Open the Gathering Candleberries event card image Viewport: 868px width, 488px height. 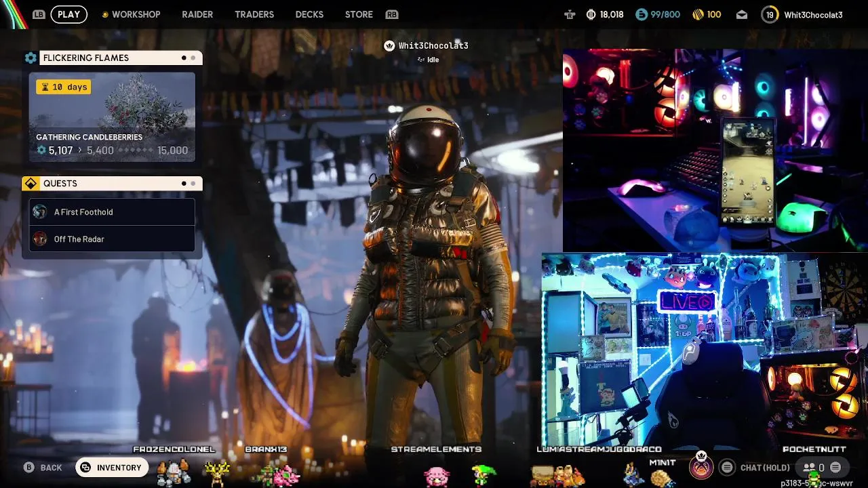click(112, 117)
